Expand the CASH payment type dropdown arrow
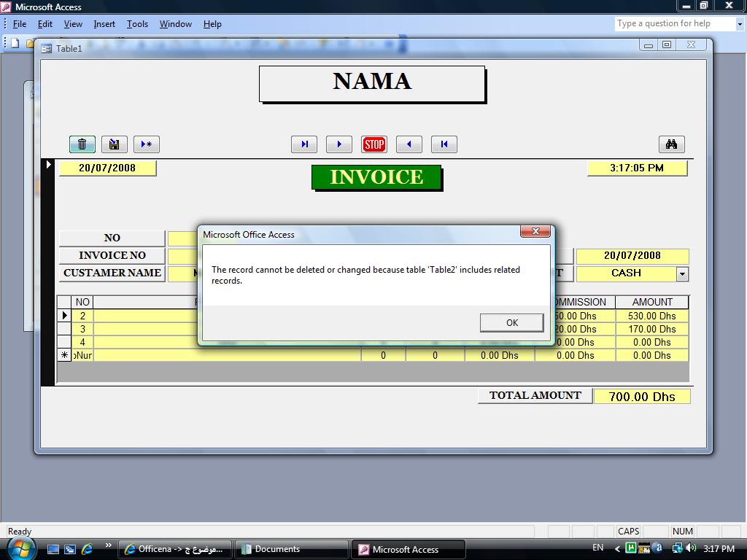 [x=682, y=274]
